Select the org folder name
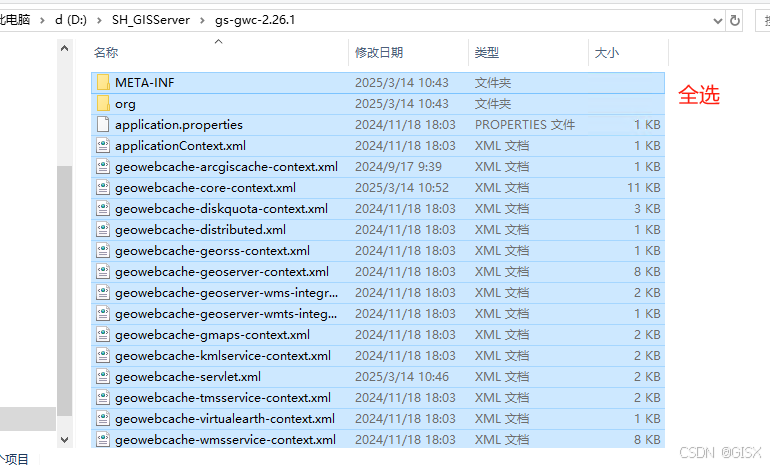This screenshot has height=466, width=770. click(125, 104)
